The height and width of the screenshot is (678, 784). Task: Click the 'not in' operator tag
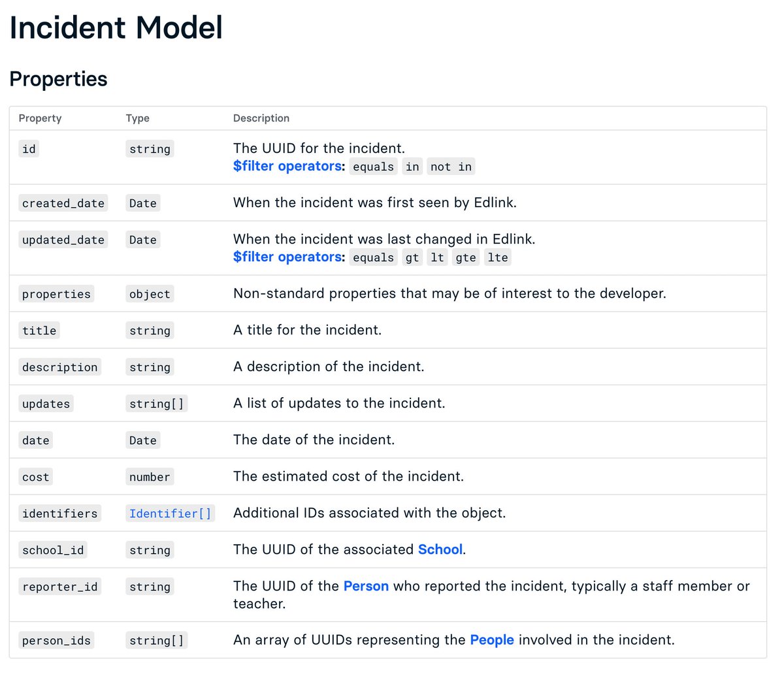[x=451, y=167]
